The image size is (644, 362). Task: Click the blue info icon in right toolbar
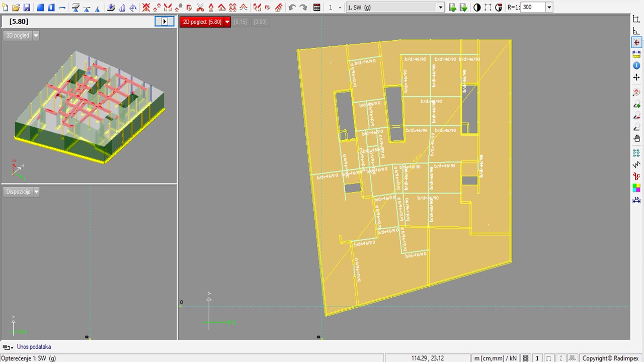pos(636,66)
